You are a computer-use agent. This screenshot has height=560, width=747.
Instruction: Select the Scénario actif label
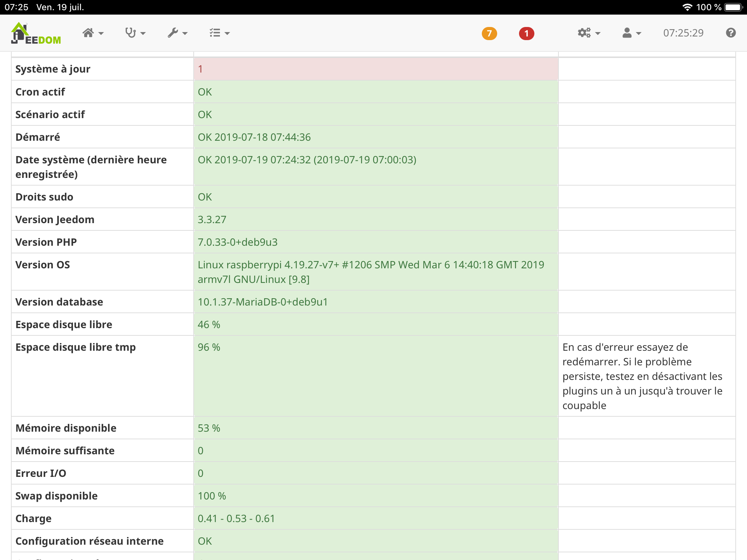[x=50, y=114]
